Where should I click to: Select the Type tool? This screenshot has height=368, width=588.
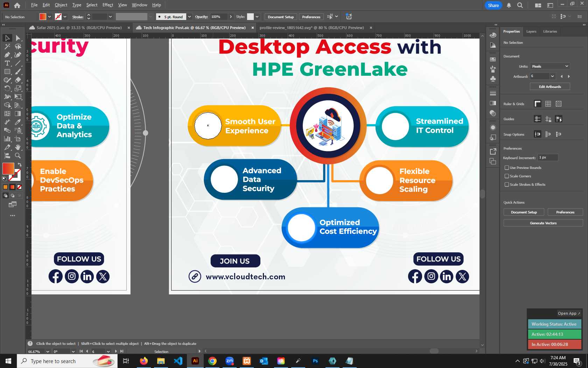point(7,63)
